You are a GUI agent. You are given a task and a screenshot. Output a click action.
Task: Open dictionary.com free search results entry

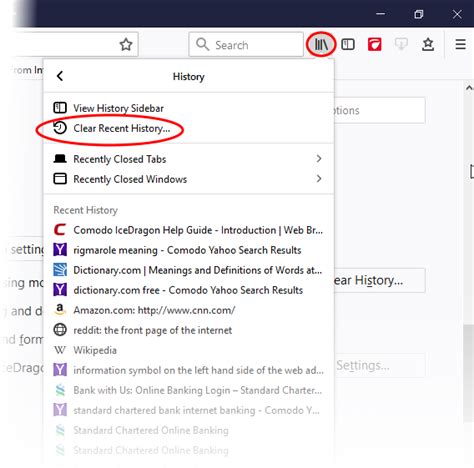(189, 290)
